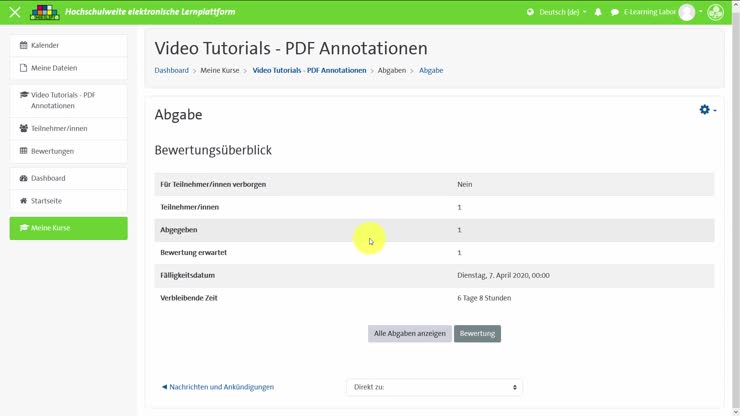Click the Bewertungen grid icon
This screenshot has height=416, width=740.
(24, 151)
